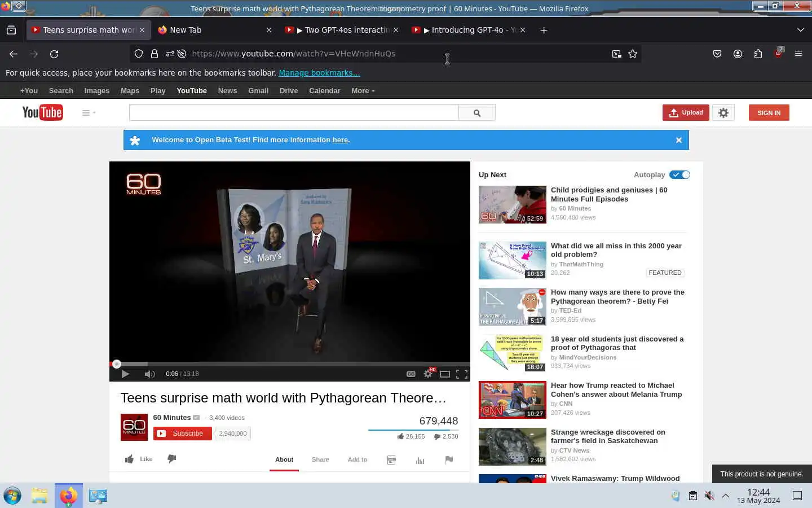Click the 60 Minutes channel avatar
Image resolution: width=812 pixels, height=508 pixels.
coord(134,427)
